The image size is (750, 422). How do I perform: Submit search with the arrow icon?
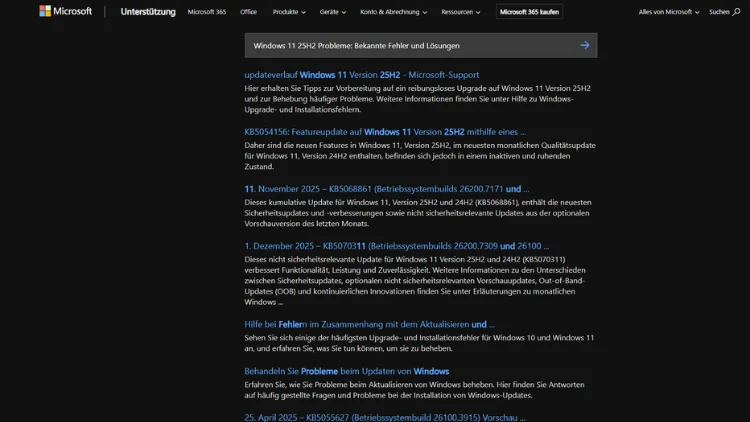pos(585,45)
